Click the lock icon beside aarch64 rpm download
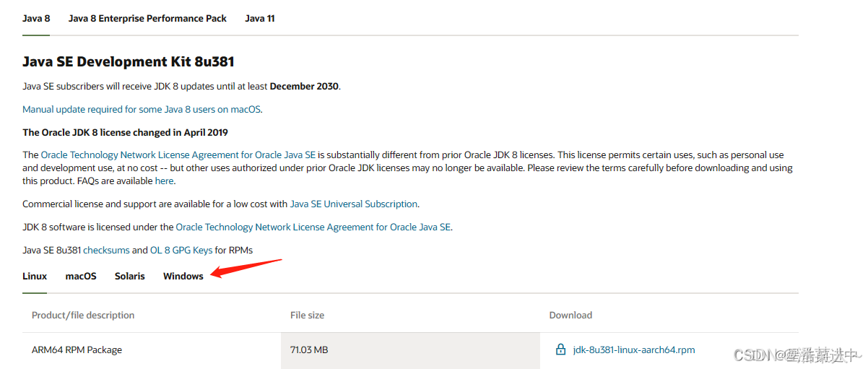The height and width of the screenshot is (369, 868). [x=560, y=350]
